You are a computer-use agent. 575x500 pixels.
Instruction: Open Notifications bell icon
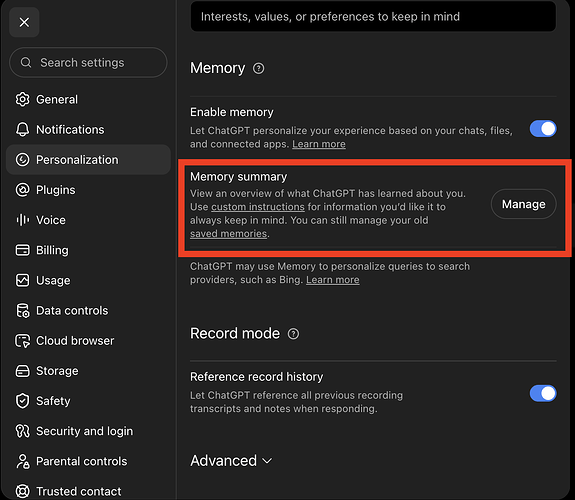22,129
